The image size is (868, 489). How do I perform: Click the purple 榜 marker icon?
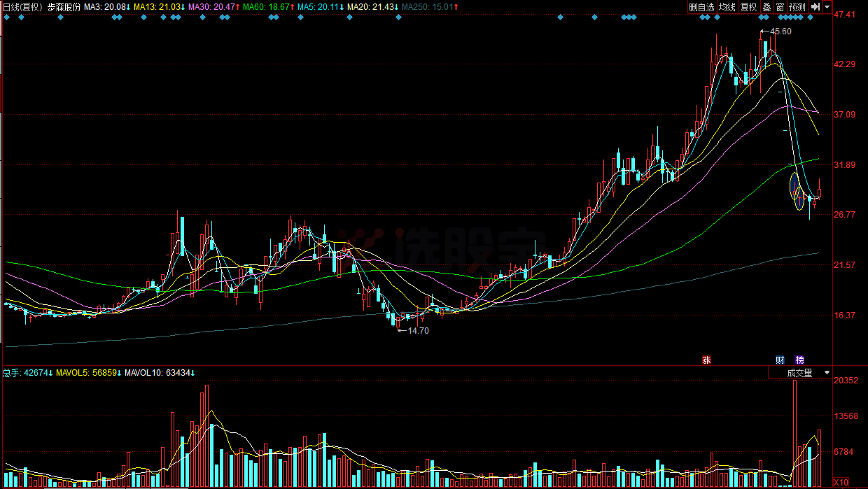pyautogui.click(x=800, y=360)
